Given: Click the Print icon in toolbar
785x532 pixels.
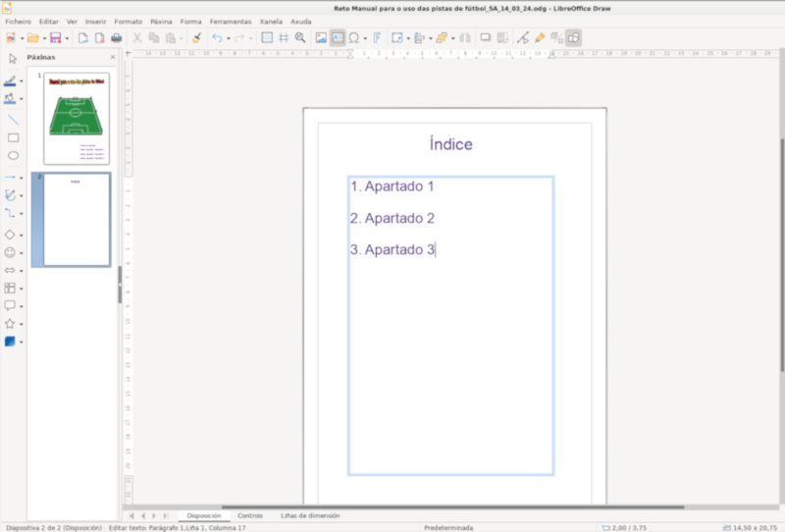Looking at the screenshot, I should tap(116, 38).
